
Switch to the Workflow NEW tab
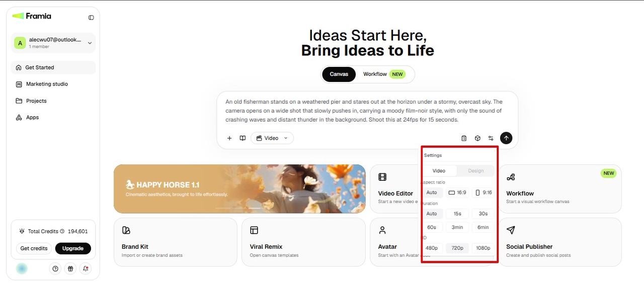[x=384, y=74]
